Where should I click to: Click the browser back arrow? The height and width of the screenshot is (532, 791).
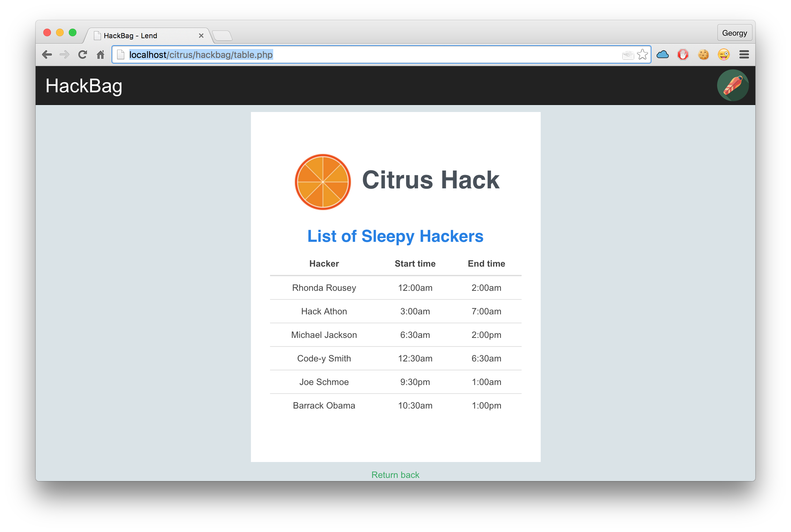tap(47, 55)
